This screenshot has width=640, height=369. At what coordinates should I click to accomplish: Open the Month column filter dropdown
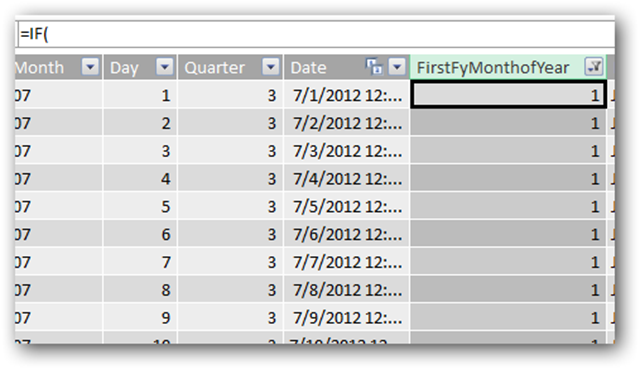tap(90, 67)
